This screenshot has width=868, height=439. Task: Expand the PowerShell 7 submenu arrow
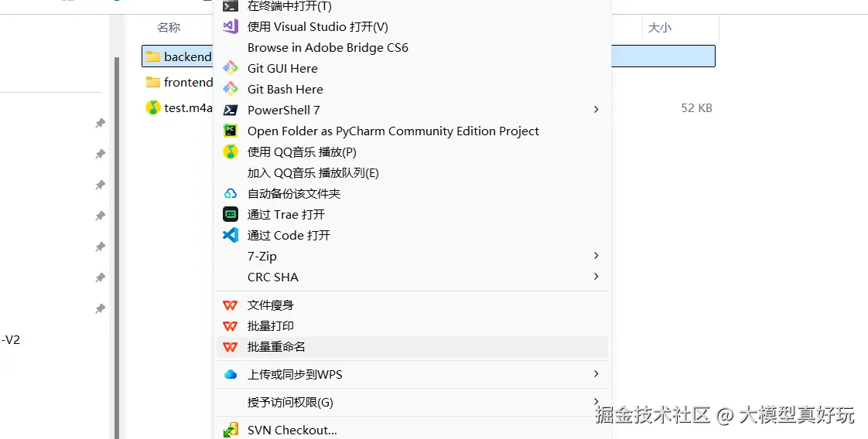[596, 110]
